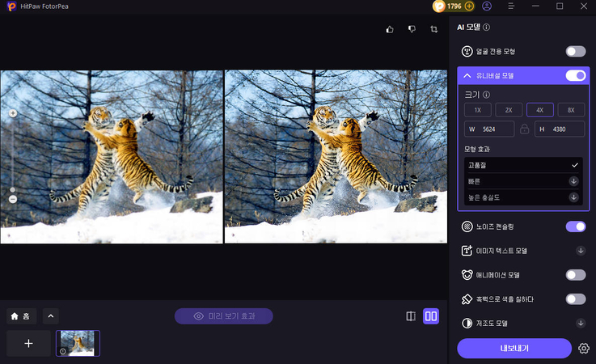Image resolution: width=596 pixels, height=364 pixels.
Task: Add a new image with plus button
Action: 28,343
